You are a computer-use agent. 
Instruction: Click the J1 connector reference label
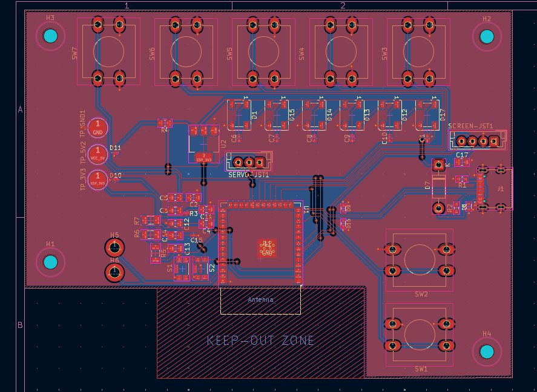point(501,189)
